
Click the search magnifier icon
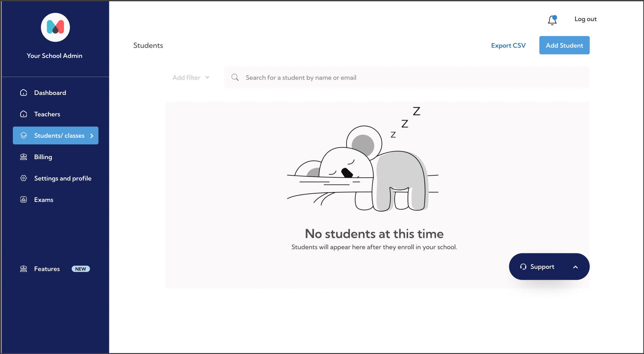pos(235,77)
